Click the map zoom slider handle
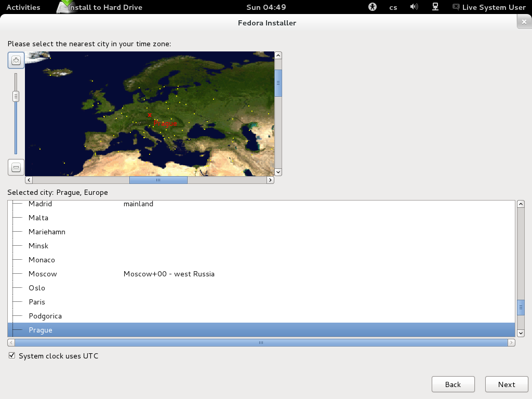Image resolution: width=532 pixels, height=399 pixels. point(16,96)
